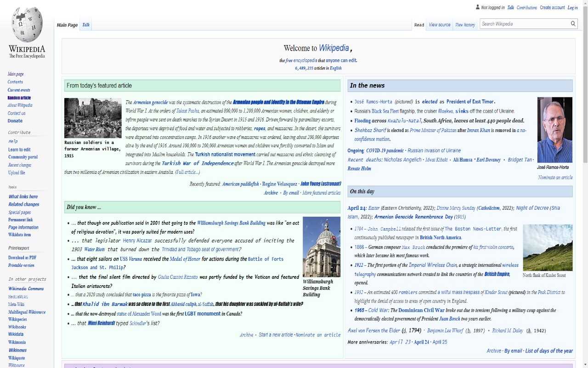This screenshot has height=368, width=588.
Task: Click the user icon beside Not logged in
Action: pyautogui.click(x=478, y=7)
